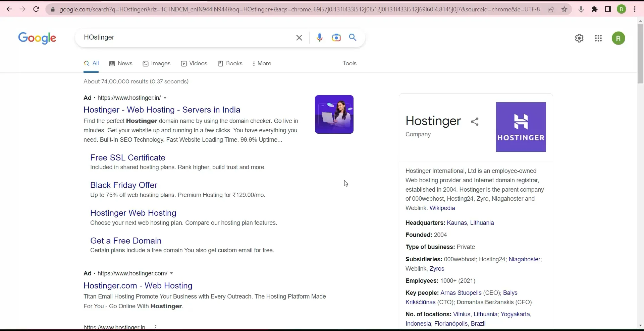Open the Wikipedia link in the knowledge panel

tap(442, 208)
